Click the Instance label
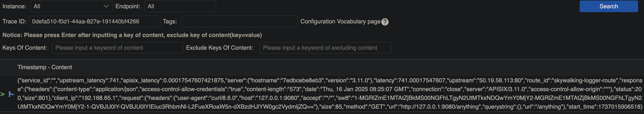The image size is (644, 114). pos(14,6)
